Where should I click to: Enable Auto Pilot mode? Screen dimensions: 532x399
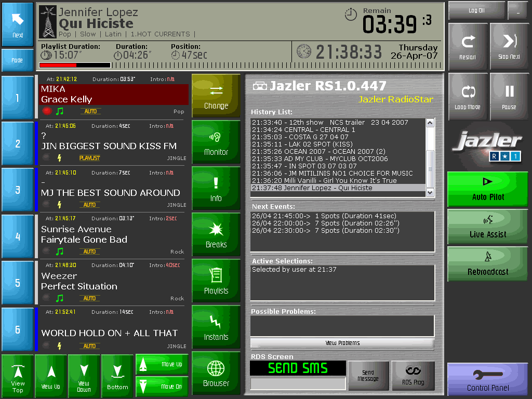(487, 189)
